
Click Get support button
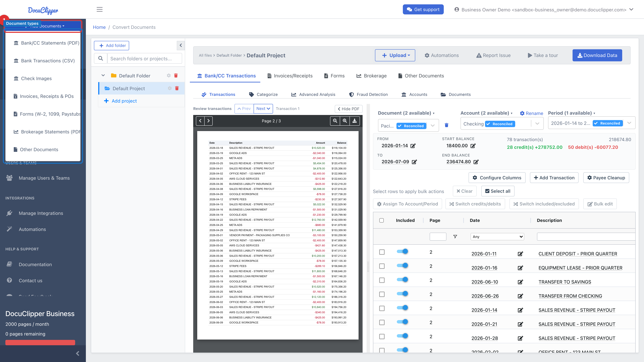click(x=423, y=10)
